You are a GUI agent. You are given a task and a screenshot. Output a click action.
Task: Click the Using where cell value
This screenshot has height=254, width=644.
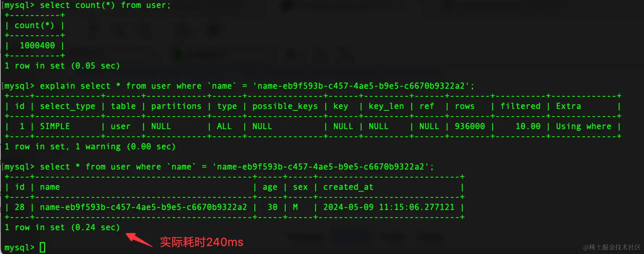584,127
